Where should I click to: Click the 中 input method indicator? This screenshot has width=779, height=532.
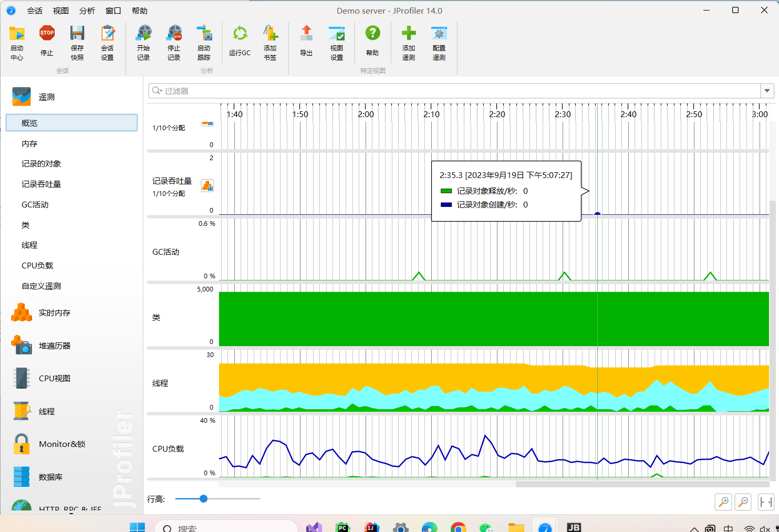[728, 528]
